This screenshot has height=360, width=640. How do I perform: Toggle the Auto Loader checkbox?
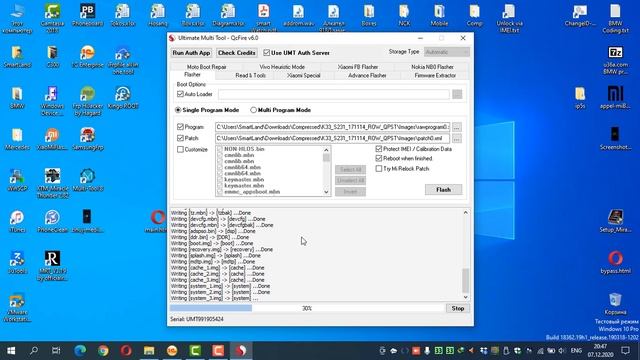(180, 94)
